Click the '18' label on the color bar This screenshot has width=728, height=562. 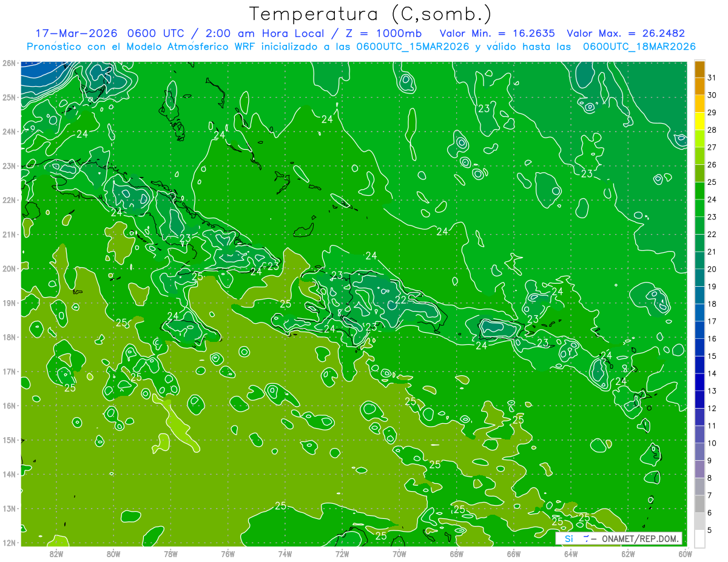pyautogui.click(x=712, y=304)
